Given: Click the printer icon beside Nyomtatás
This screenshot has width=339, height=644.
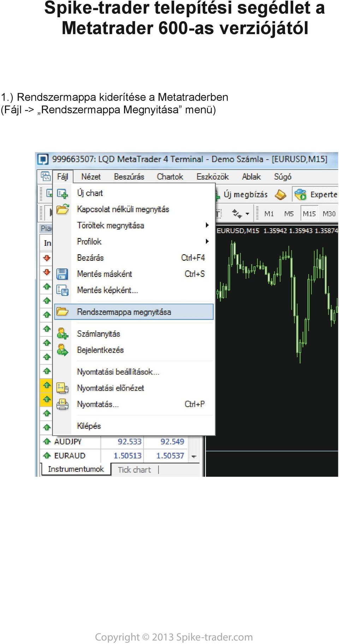Looking at the screenshot, I should (63, 404).
